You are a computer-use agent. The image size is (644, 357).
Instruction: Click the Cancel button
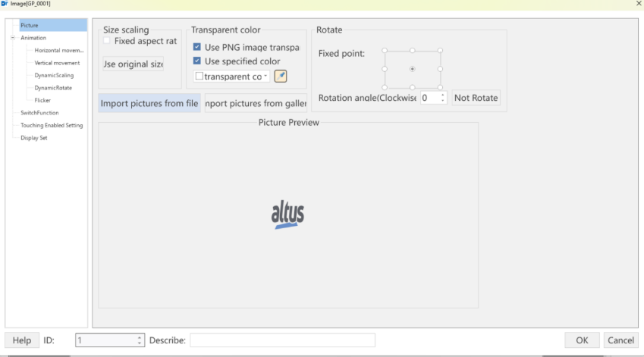[620, 340]
